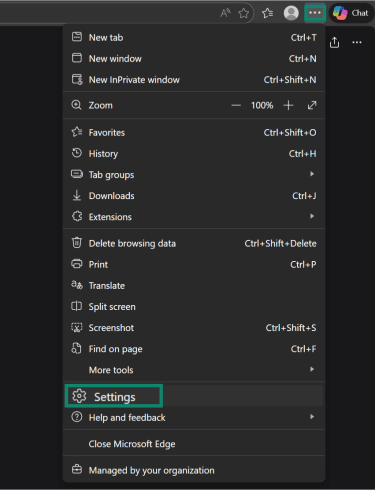Open the page's more options ellipsis icon
375x490 pixels.
point(357,42)
